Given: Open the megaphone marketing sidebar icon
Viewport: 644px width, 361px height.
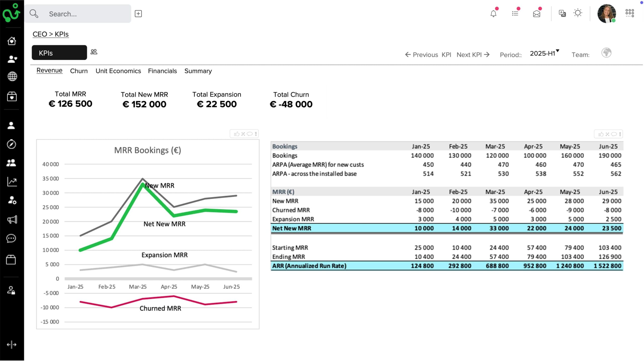Looking at the screenshot, I should coord(12,219).
